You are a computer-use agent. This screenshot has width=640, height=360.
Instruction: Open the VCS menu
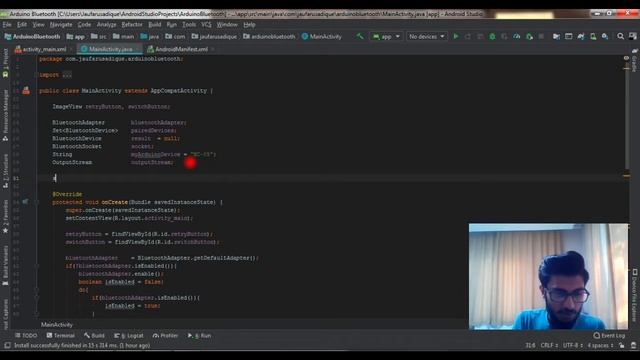[x=206, y=24]
